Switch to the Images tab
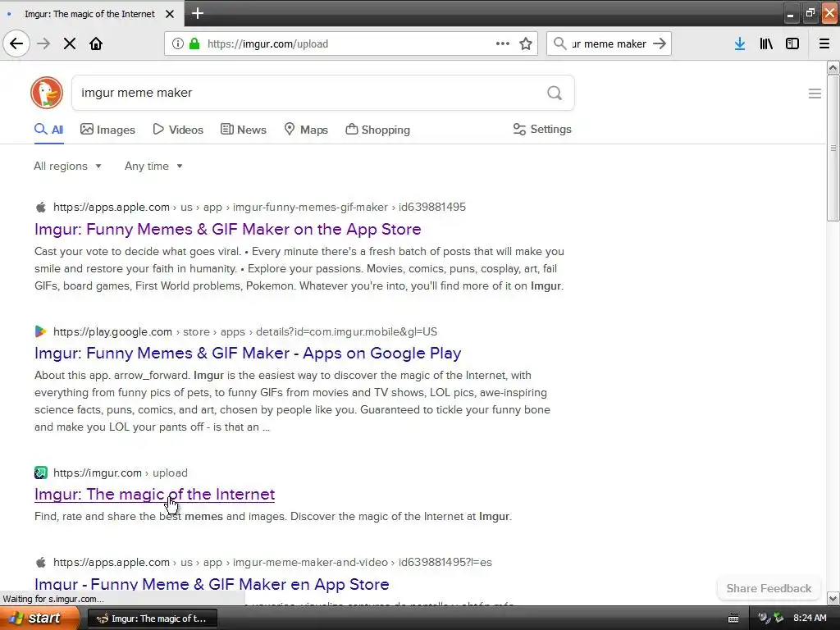 tap(107, 130)
